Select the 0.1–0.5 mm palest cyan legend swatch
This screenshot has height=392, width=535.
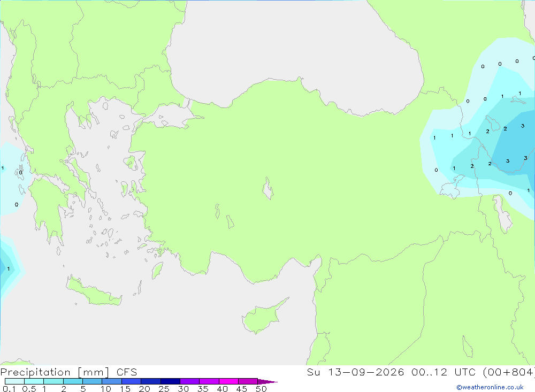[14, 381]
